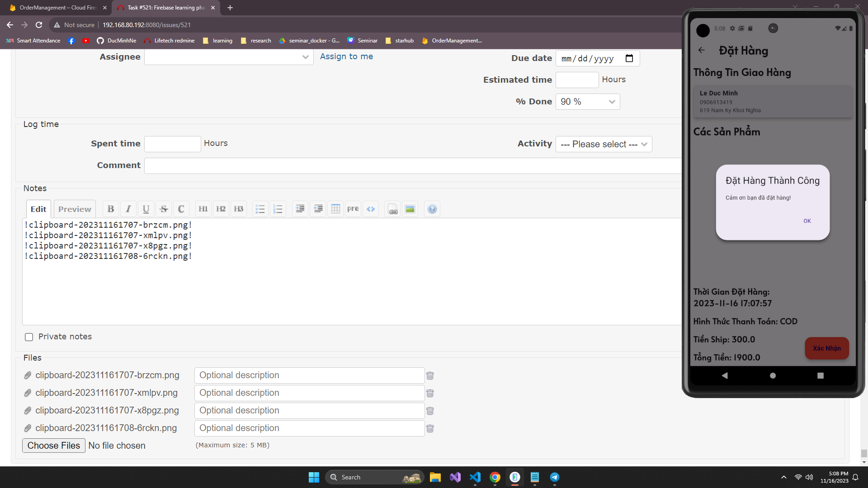Enable the Private notes checkbox
This screenshot has width=868, height=488.
tap(29, 337)
